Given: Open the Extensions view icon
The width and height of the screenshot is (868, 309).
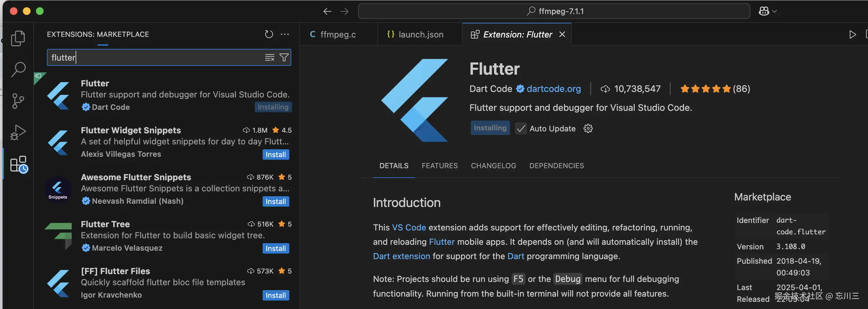Looking at the screenshot, I should tap(19, 164).
